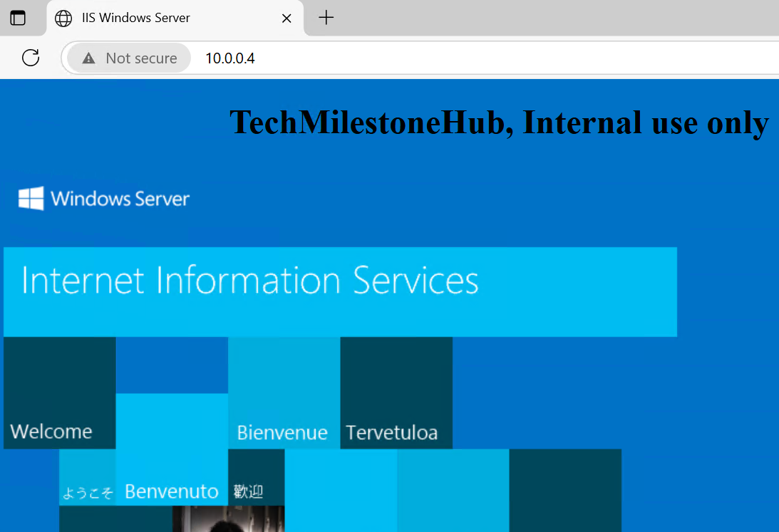Select the IIS Windows Server tab
Image resolution: width=779 pixels, height=532 pixels.
click(x=175, y=18)
